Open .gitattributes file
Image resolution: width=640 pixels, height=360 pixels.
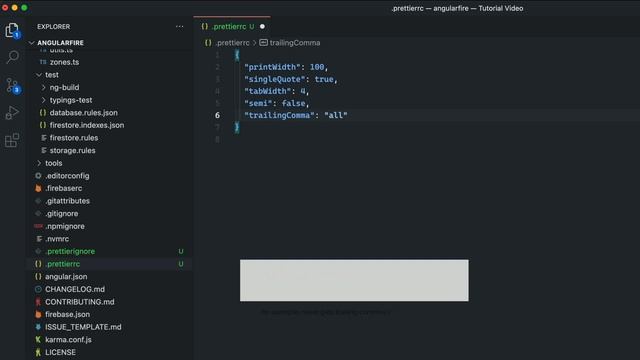tap(67, 201)
